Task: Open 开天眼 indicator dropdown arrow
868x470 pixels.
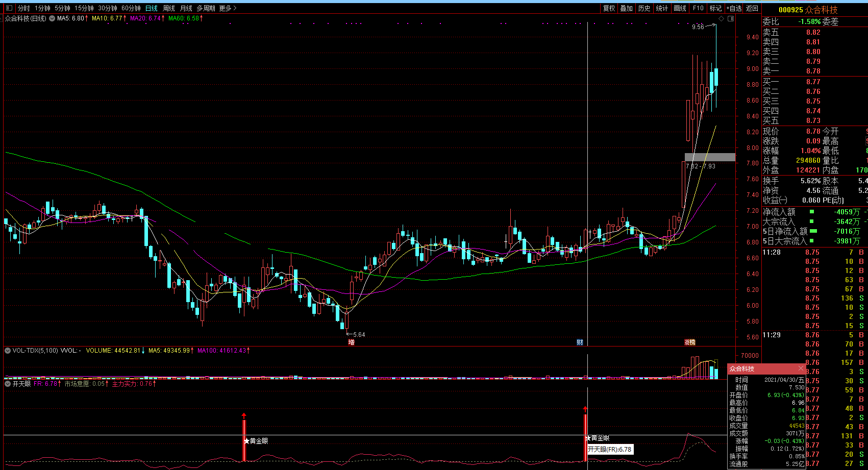Action: click(8, 384)
